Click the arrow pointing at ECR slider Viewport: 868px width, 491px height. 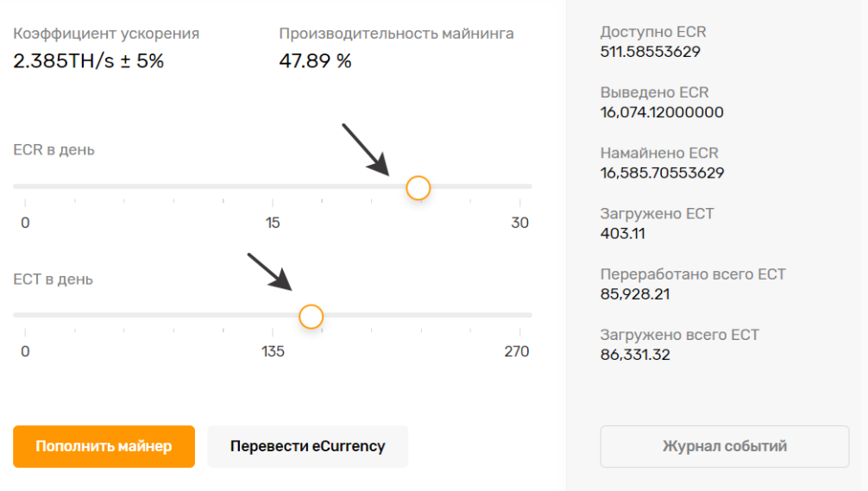(365, 149)
